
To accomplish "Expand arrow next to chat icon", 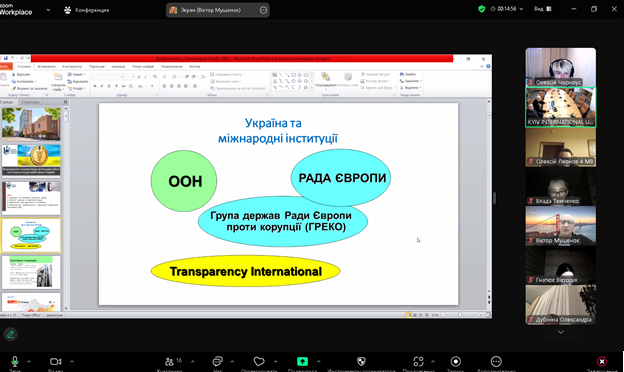I will [232, 362].
